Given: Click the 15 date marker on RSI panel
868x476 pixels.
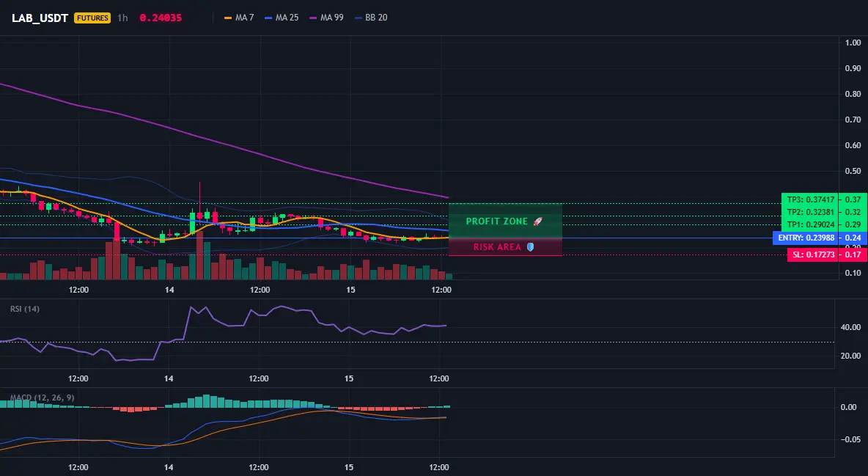Looking at the screenshot, I should tap(349, 378).
